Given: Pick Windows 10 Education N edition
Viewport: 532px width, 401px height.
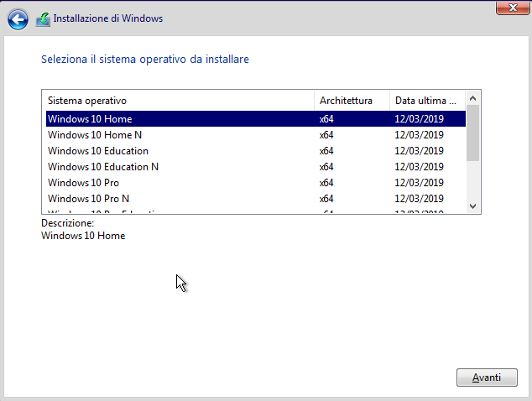Looking at the screenshot, I should point(256,167).
